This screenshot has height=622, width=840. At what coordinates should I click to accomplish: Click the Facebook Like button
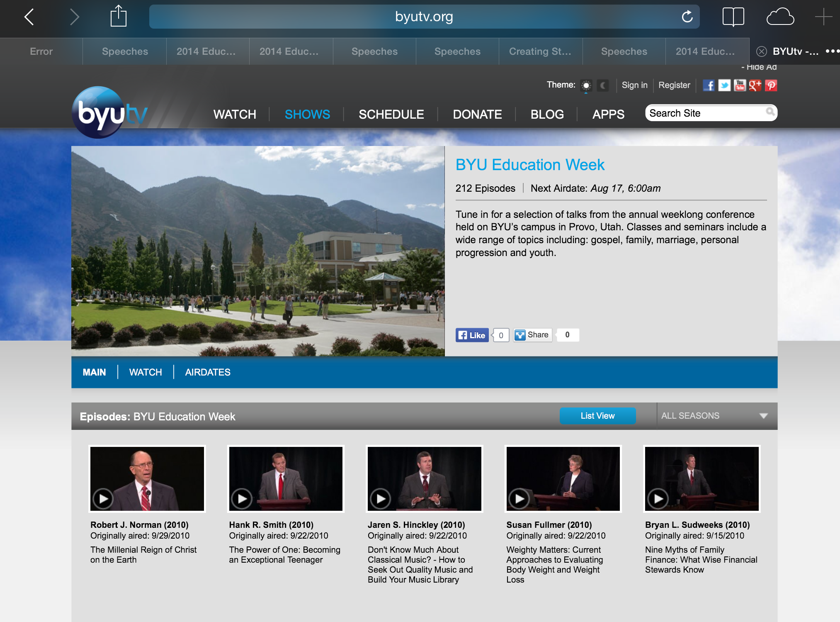point(472,335)
